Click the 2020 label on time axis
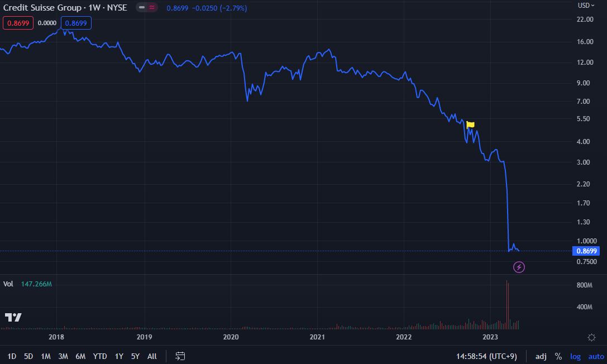The height and width of the screenshot is (364, 607). click(x=231, y=337)
